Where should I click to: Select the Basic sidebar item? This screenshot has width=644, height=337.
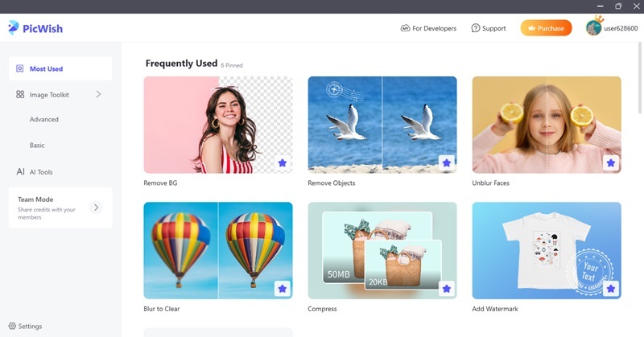point(37,146)
